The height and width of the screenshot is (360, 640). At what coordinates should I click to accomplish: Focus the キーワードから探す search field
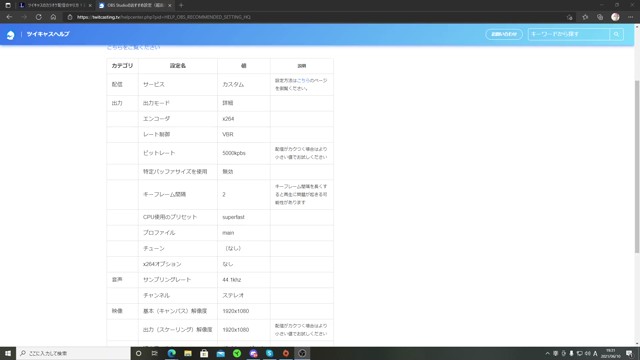tap(569, 34)
